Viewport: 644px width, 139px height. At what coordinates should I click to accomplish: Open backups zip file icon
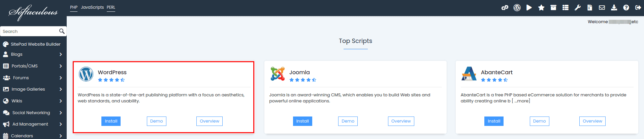(x=590, y=7)
